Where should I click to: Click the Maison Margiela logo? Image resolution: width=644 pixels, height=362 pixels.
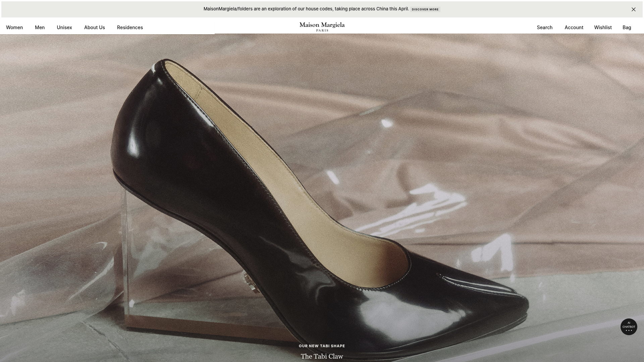click(322, 27)
